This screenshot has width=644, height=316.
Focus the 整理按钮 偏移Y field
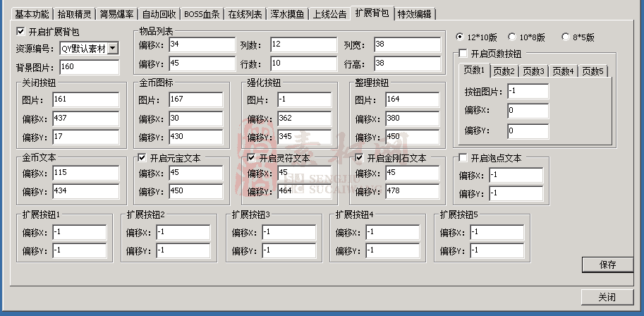point(413,137)
